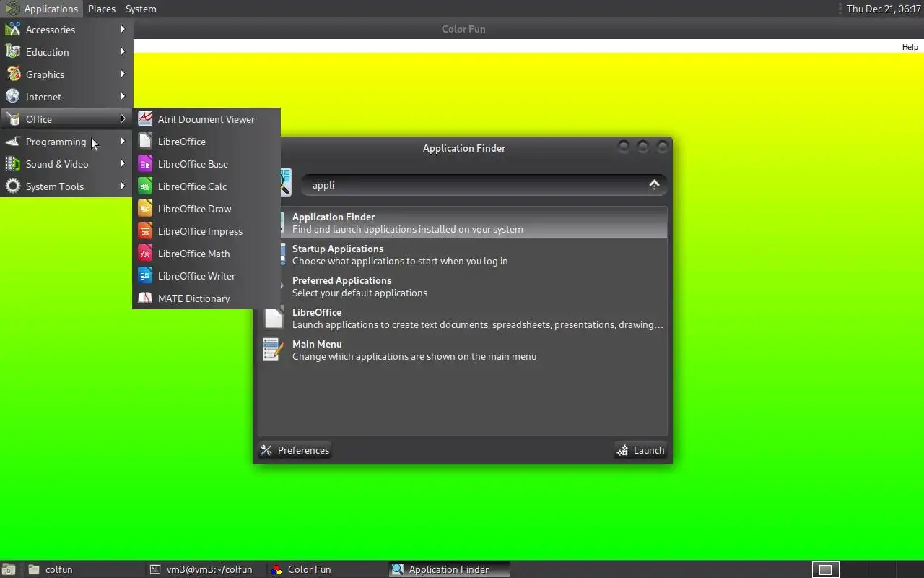Open the System menu
This screenshot has height=578, width=924.
click(x=141, y=9)
